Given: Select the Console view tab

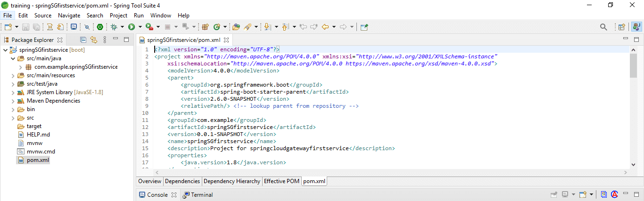Looking at the screenshot, I should 157,194.
